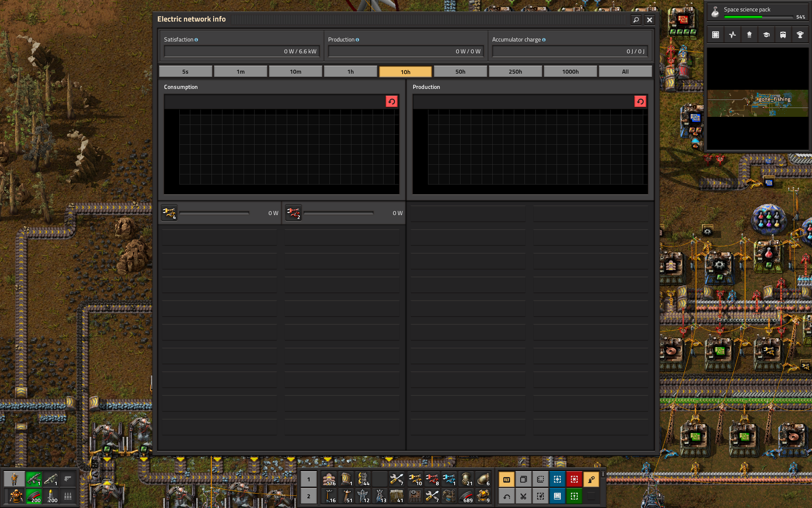Screen dimensions: 812x508
Task: Click the All time range button
Action: [x=625, y=72]
